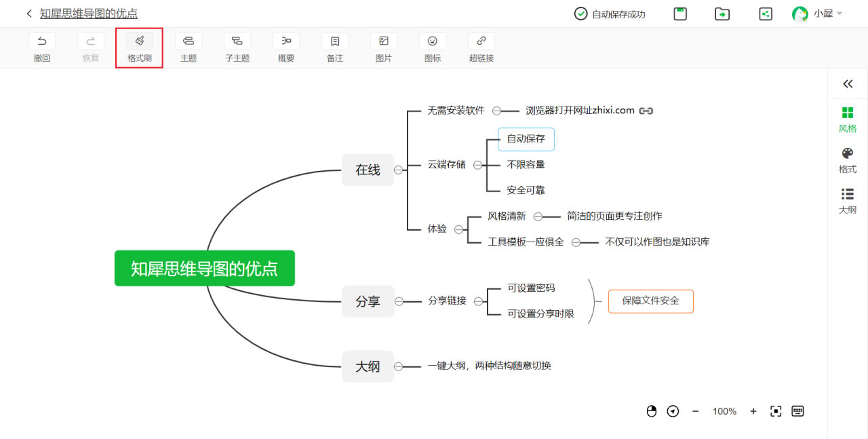Click the back arrow beside document title
This screenshot has width=868, height=439.
point(29,14)
